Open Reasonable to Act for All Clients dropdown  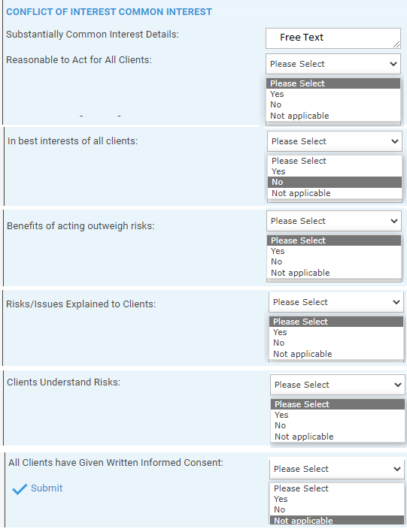[x=333, y=64]
